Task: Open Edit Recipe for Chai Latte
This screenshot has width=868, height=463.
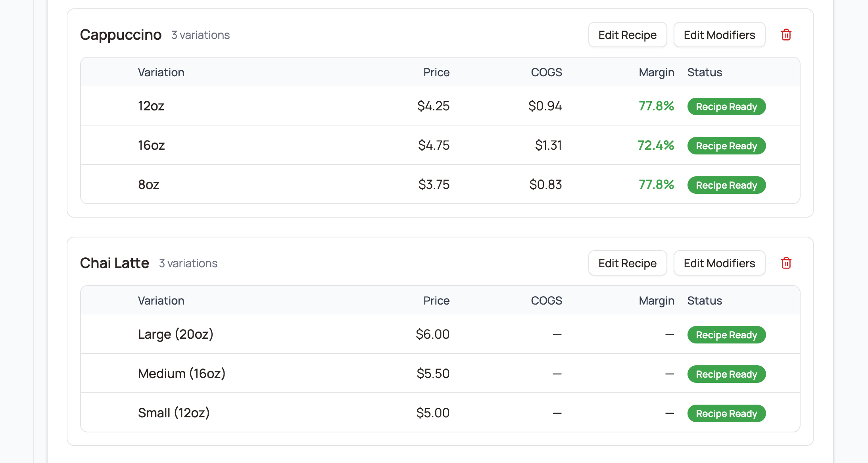Action: point(627,263)
